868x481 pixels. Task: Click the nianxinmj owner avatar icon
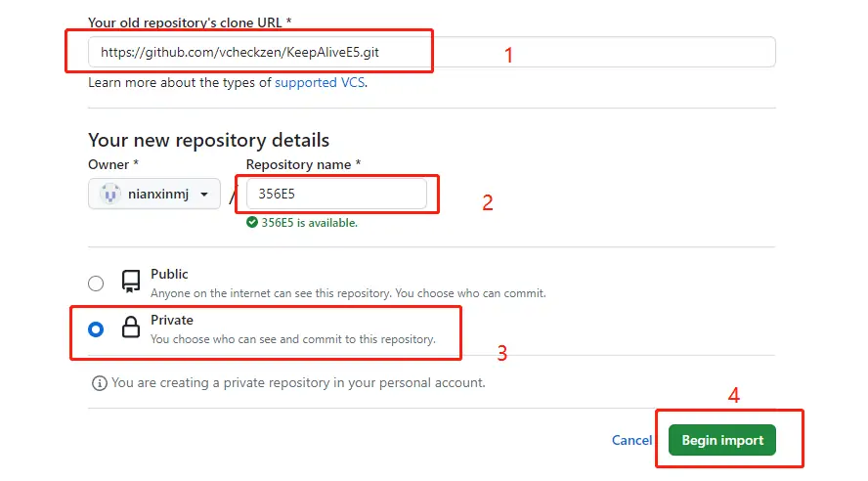coord(110,194)
